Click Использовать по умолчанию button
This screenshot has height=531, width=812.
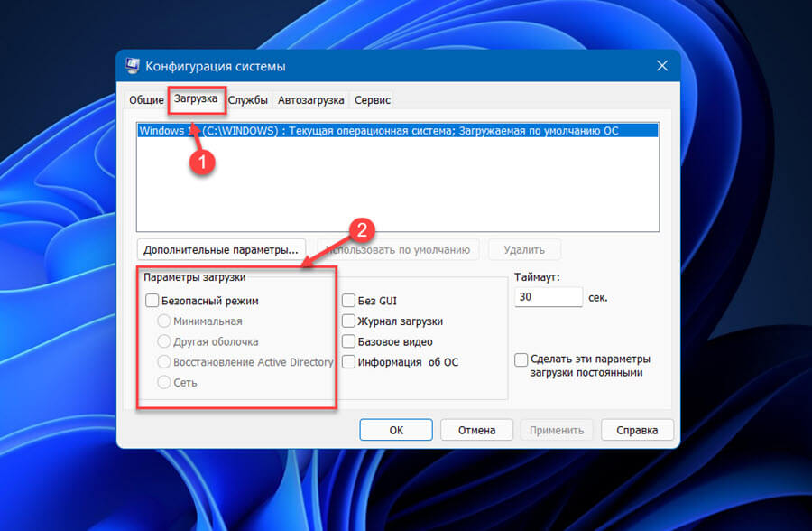398,249
